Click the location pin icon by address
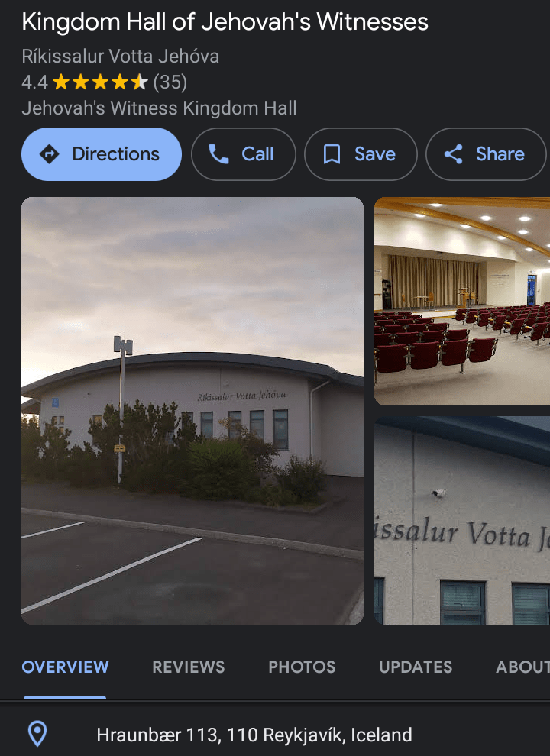550x756 pixels. [x=37, y=734]
